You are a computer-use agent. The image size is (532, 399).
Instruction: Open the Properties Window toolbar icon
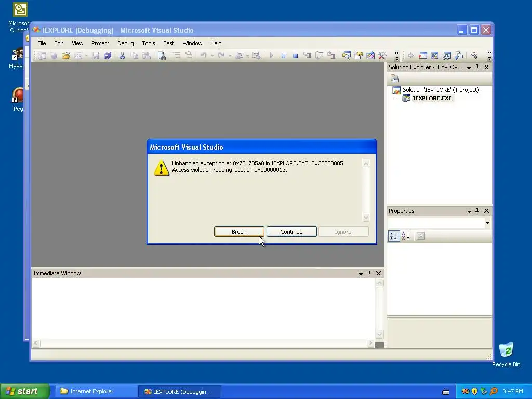[x=358, y=56]
